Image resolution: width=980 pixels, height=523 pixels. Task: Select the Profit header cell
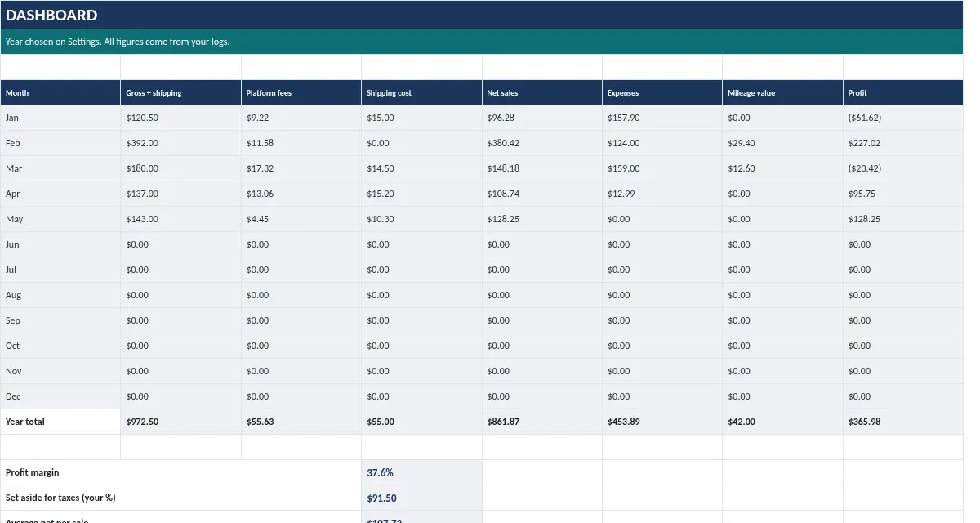(x=903, y=92)
